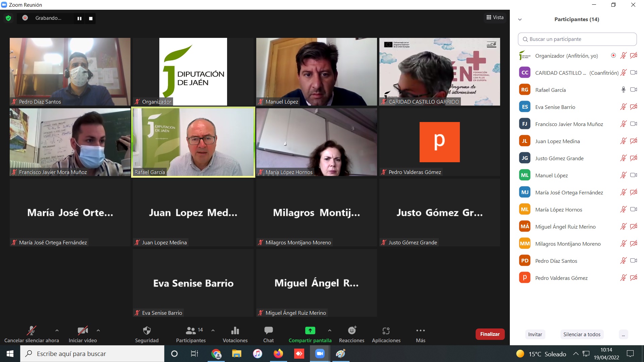Toggle Rafael García's microphone in participant list
Image resolution: width=644 pixels, height=362 pixels.
point(623,89)
